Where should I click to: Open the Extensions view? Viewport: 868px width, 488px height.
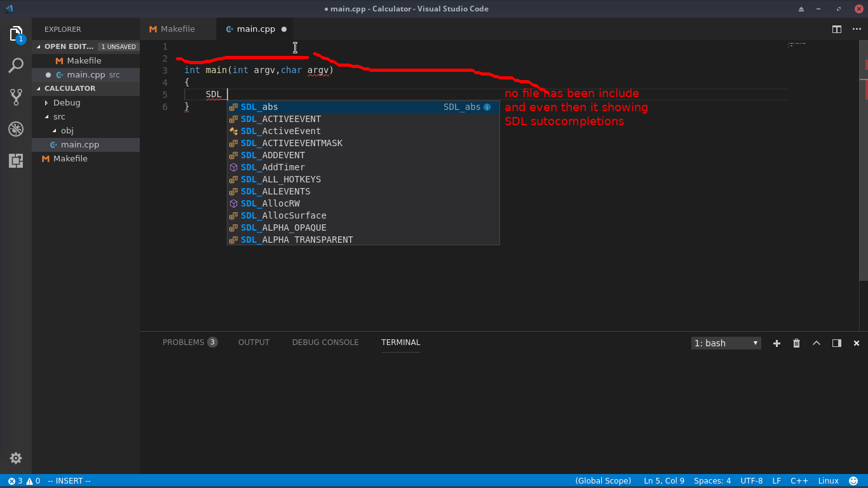pyautogui.click(x=16, y=161)
